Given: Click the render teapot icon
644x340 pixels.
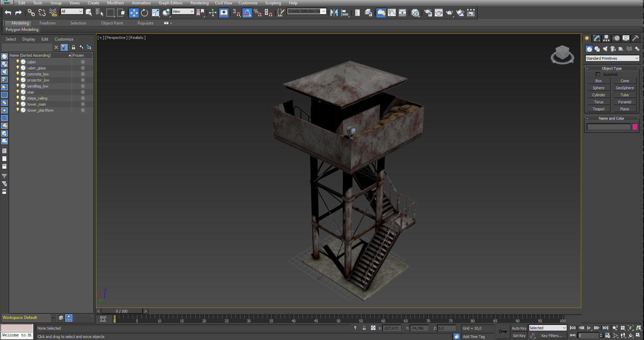Looking at the screenshot, I should point(449,13).
